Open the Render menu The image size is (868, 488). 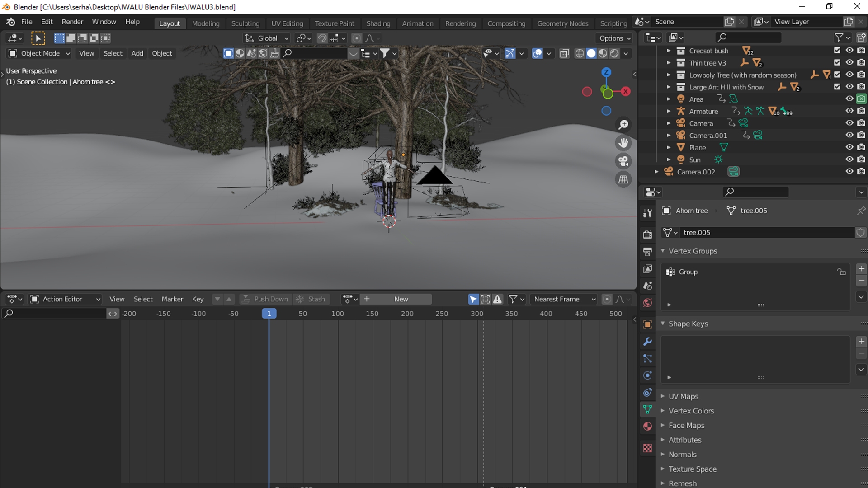[x=72, y=22]
